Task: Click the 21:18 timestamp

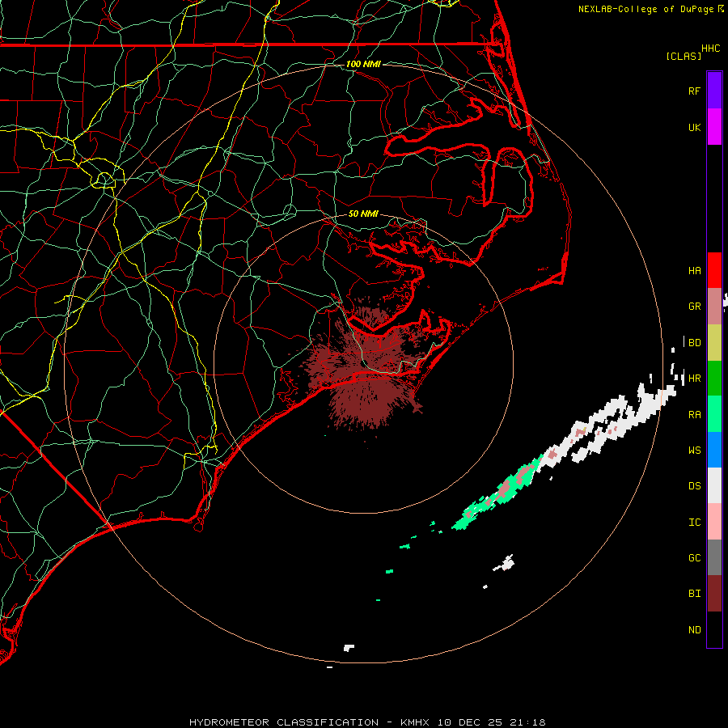Action: click(x=528, y=722)
